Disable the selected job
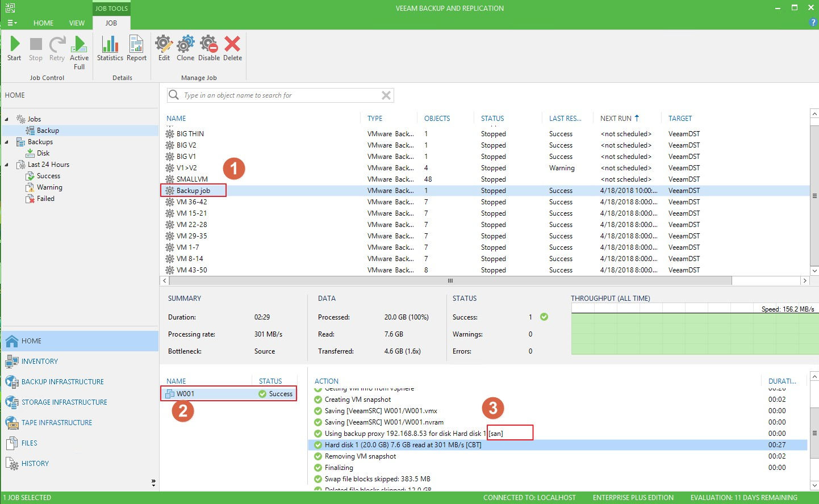819x504 pixels. [208, 45]
